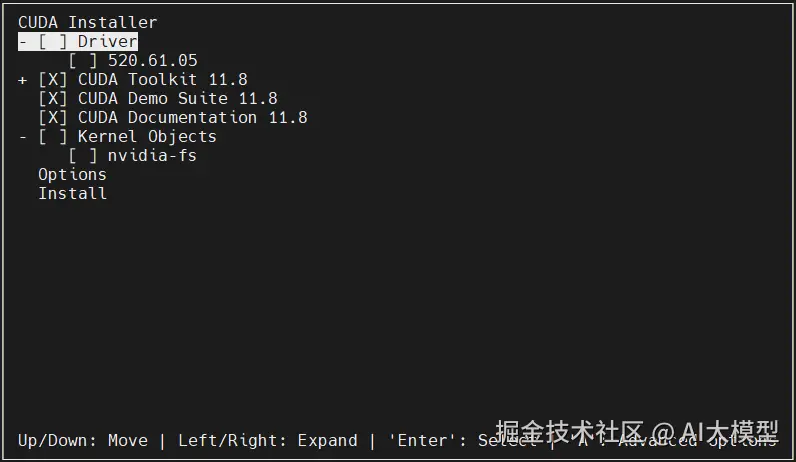Select the CUDA Documentation 11.8 label
This screenshot has width=796, height=462.
192,118
